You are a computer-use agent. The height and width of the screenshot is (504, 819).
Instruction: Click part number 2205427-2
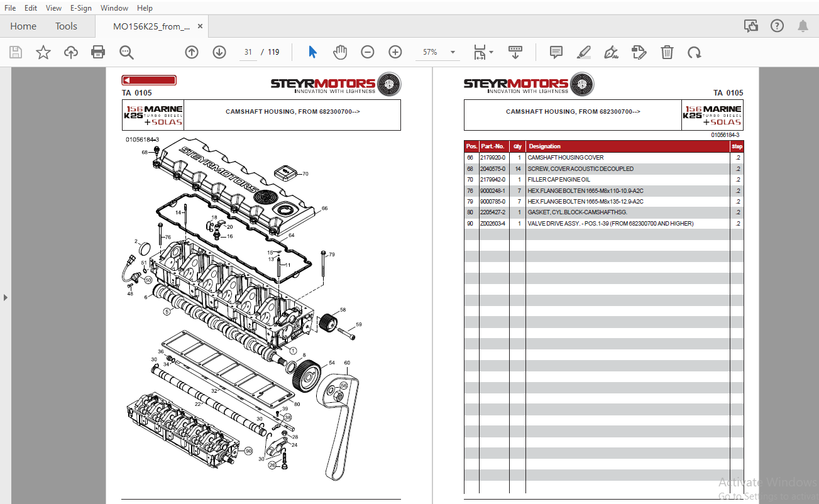pyautogui.click(x=493, y=212)
